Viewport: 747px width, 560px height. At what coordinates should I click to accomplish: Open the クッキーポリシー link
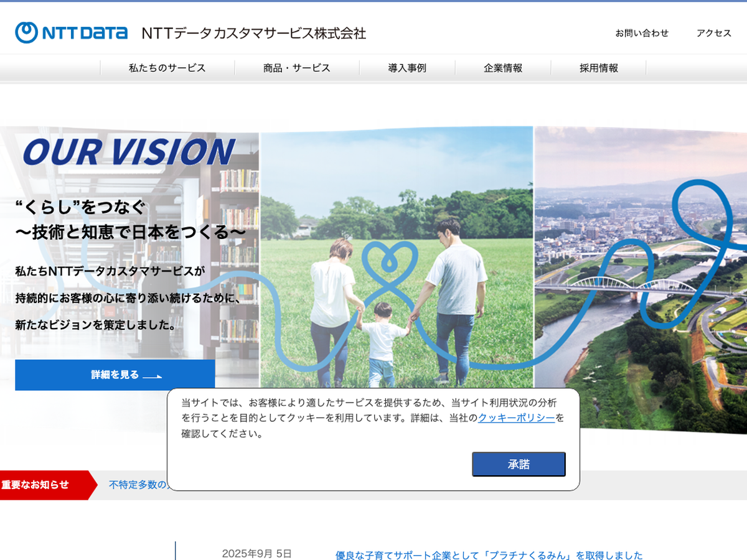[516, 418]
